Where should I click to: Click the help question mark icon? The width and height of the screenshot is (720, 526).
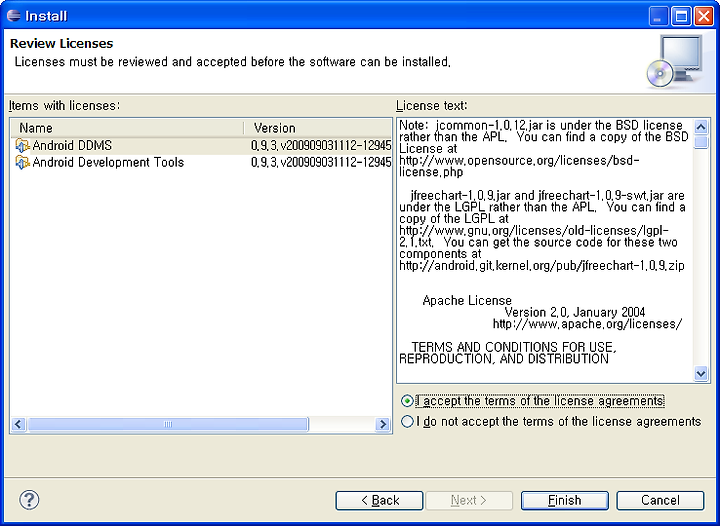click(x=29, y=499)
